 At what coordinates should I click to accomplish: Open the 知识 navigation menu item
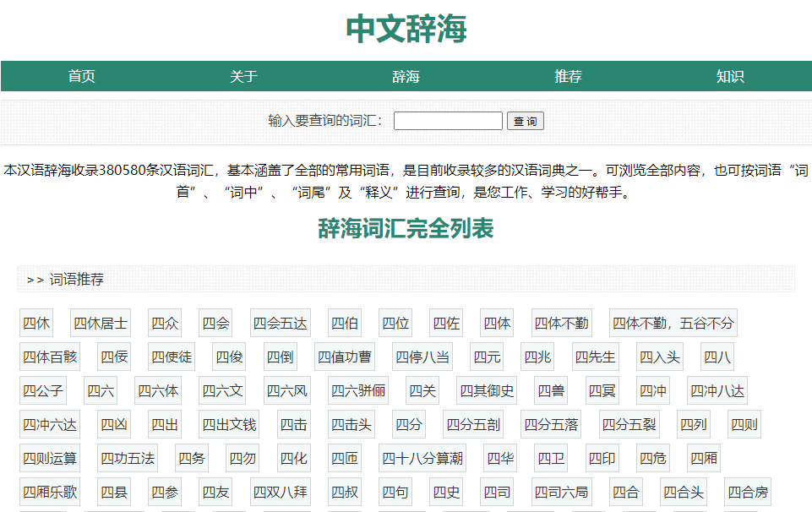click(x=730, y=76)
